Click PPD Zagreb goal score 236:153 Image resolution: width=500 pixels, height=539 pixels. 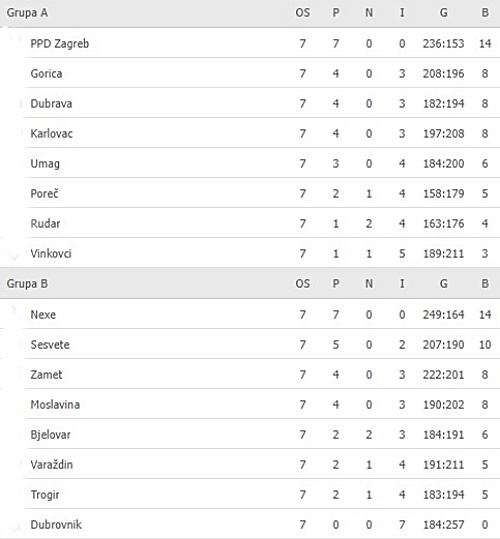pos(443,44)
